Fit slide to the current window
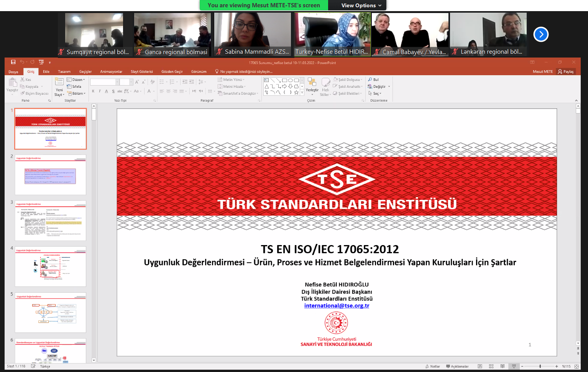This screenshot has height=372, width=588. (576, 366)
